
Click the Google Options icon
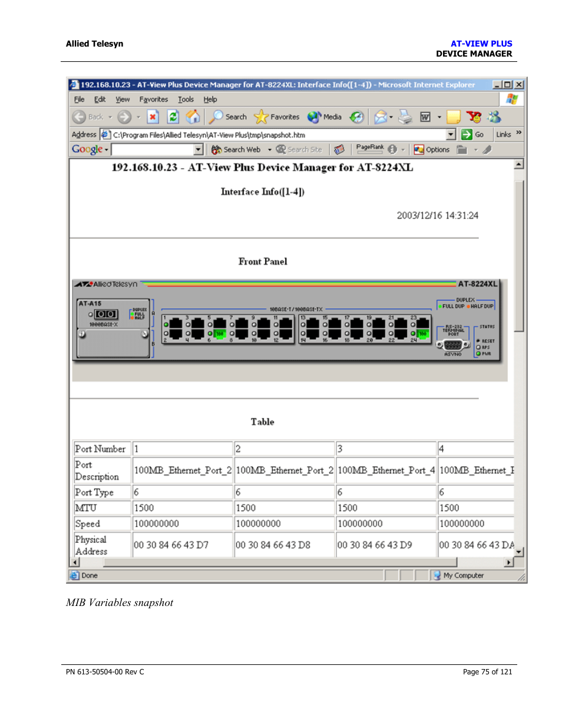click(419, 150)
